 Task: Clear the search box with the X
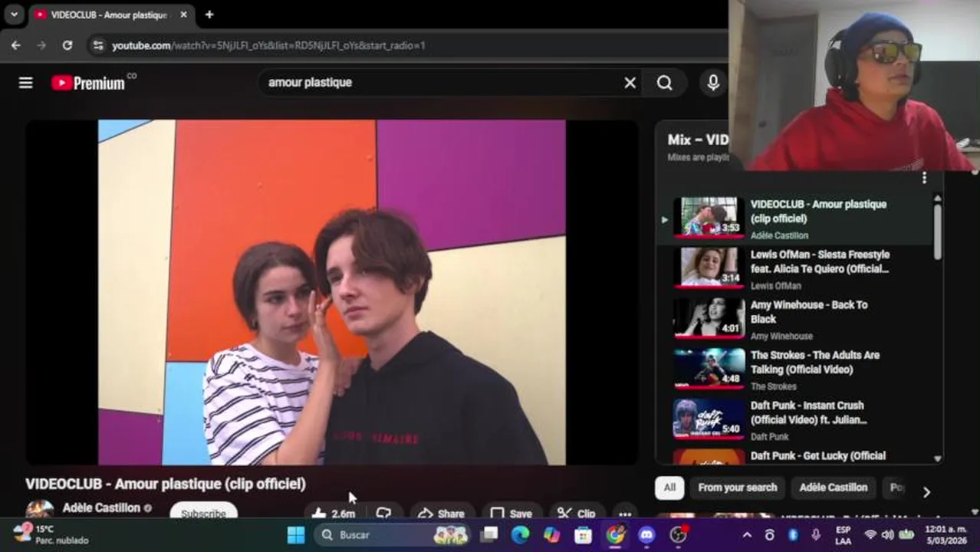[630, 83]
